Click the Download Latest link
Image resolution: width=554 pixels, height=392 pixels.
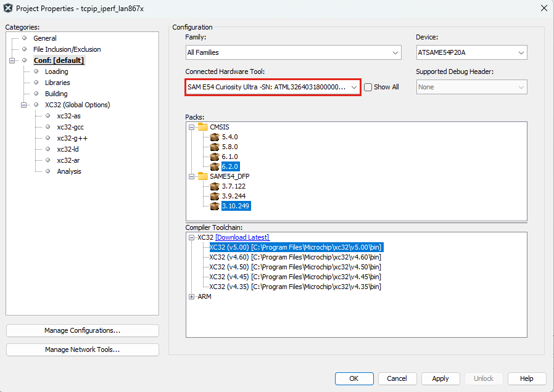242,237
